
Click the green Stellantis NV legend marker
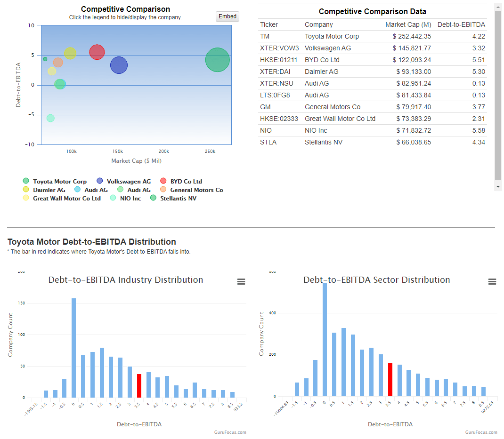(x=153, y=198)
